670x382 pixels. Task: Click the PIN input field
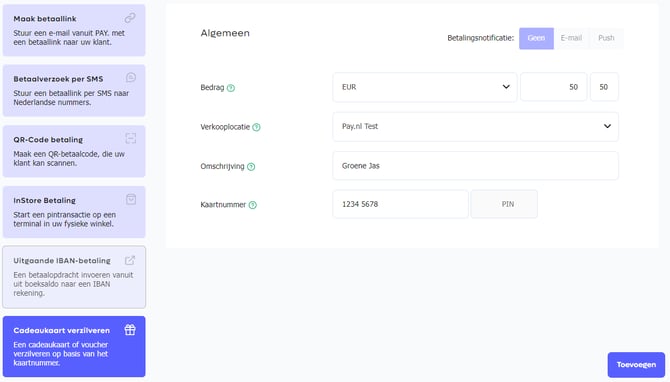(504, 204)
